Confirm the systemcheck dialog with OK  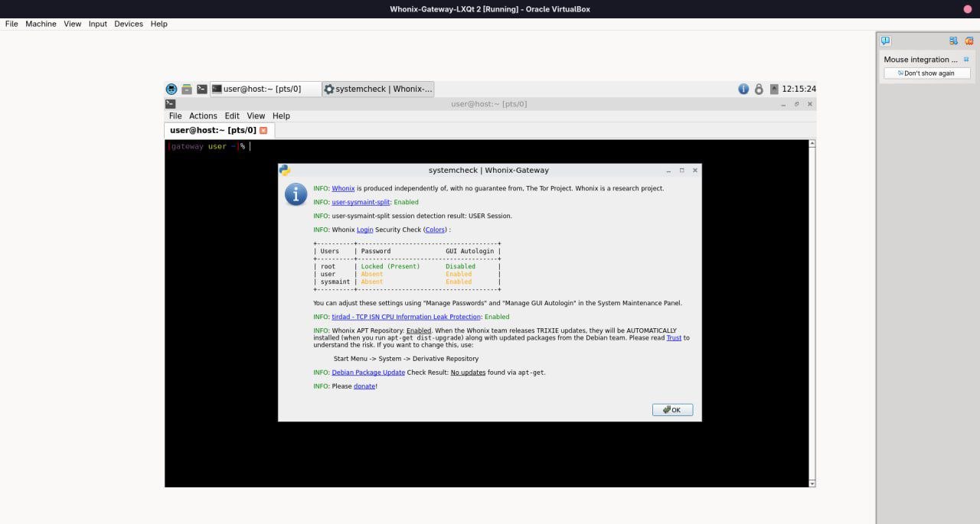672,410
